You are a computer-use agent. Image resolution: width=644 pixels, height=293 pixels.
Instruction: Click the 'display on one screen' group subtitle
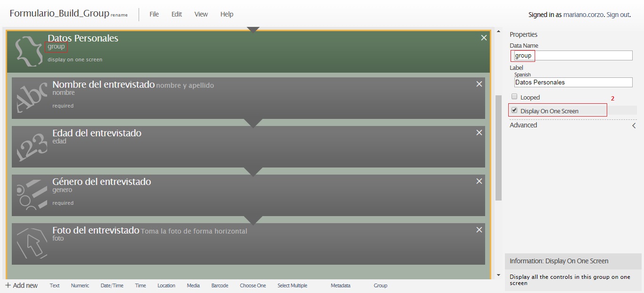[x=75, y=59]
